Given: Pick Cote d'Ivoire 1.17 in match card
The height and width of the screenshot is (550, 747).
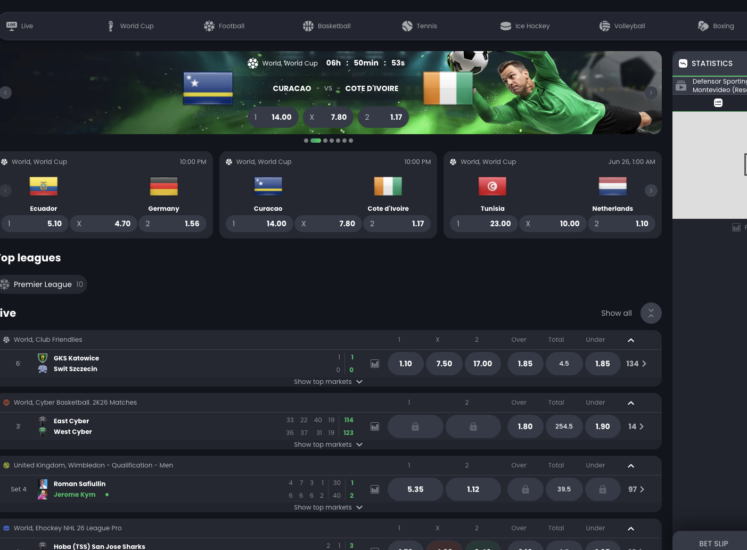Looking at the screenshot, I should click(397, 224).
